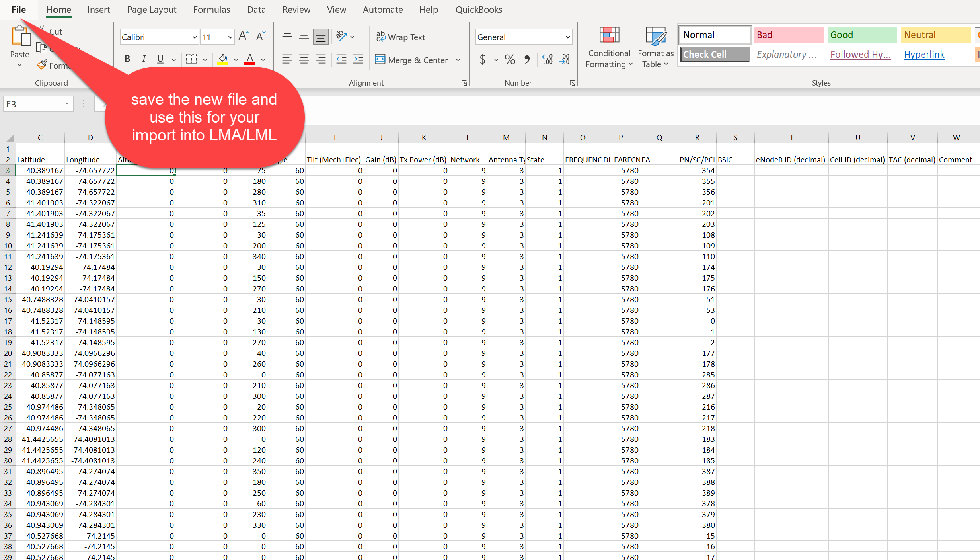
Task: Apply Accounting dollar format icon
Action: click(483, 60)
